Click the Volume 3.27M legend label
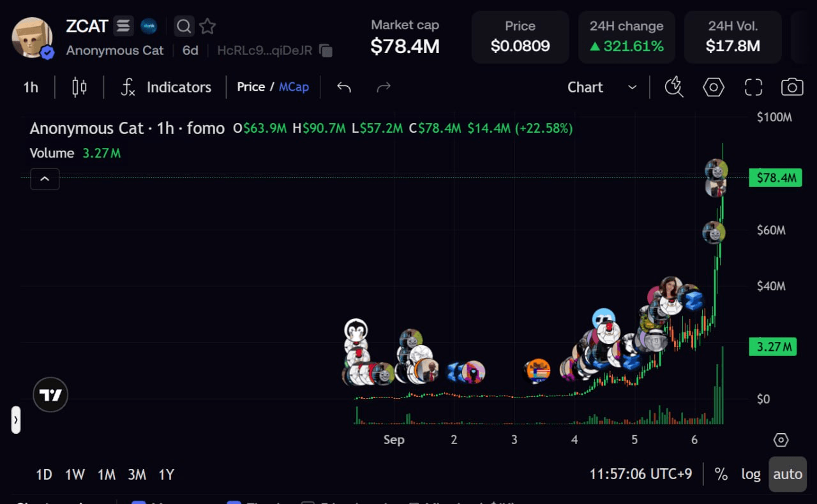Screen dimensions: 817x504 click(x=75, y=153)
